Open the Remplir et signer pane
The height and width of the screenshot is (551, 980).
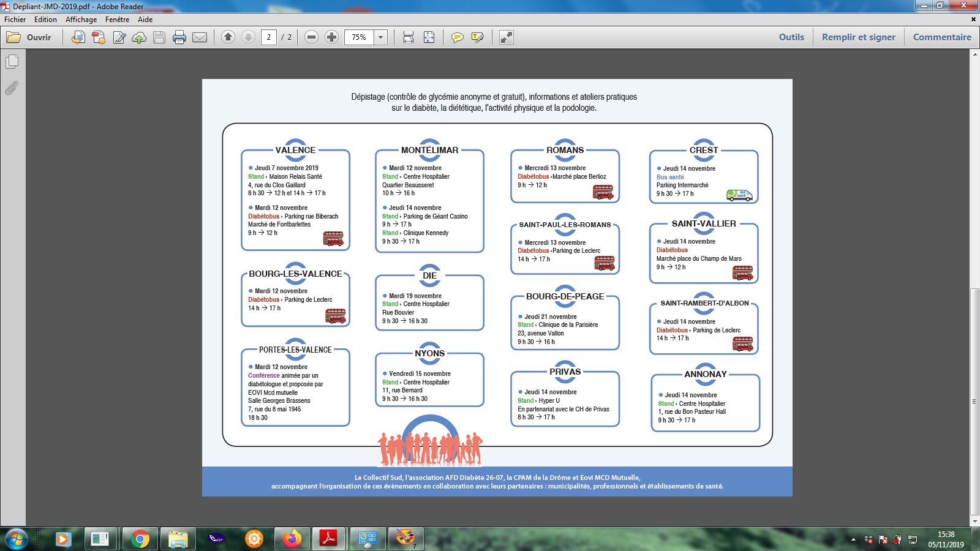point(858,37)
